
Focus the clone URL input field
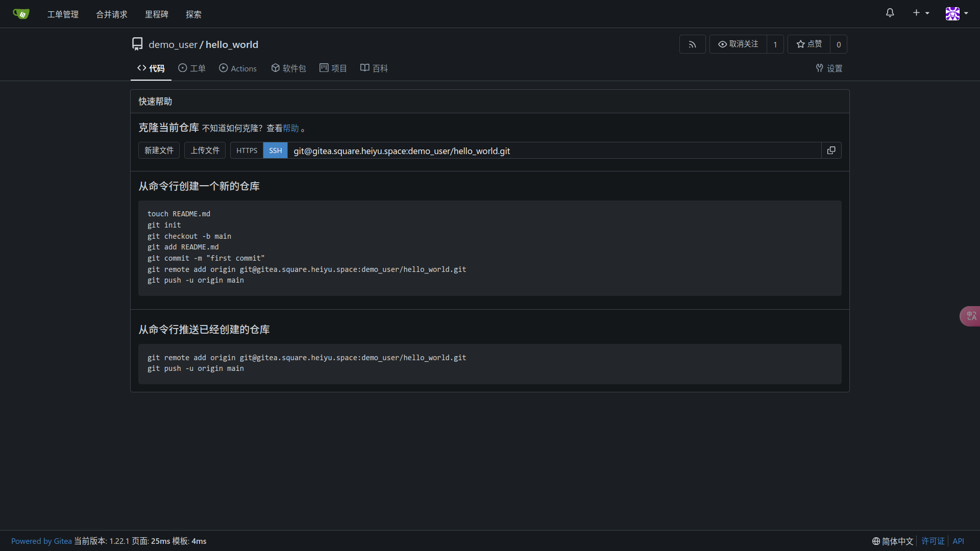(554, 151)
